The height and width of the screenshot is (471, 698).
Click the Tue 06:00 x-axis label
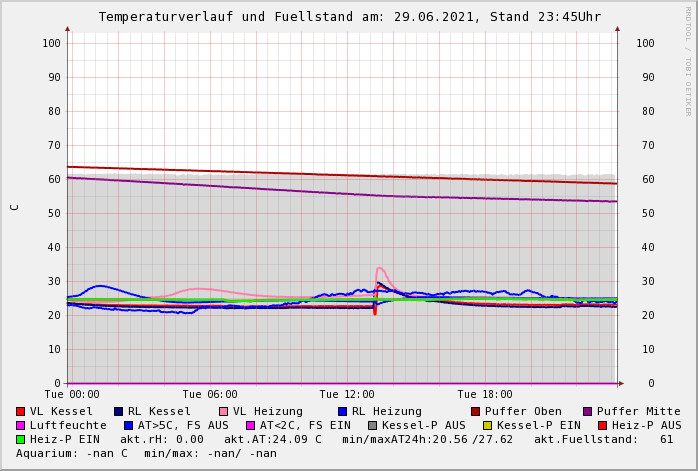pos(210,395)
